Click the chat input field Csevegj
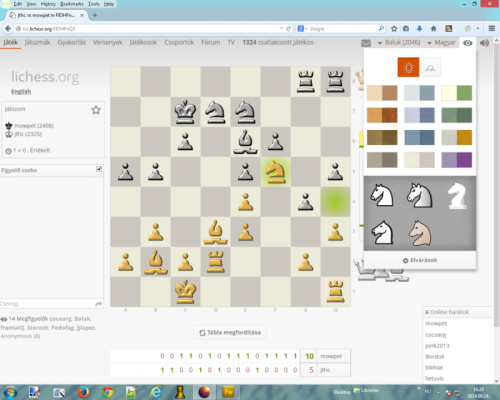Viewport: 500px width, 400px height. 48,304
